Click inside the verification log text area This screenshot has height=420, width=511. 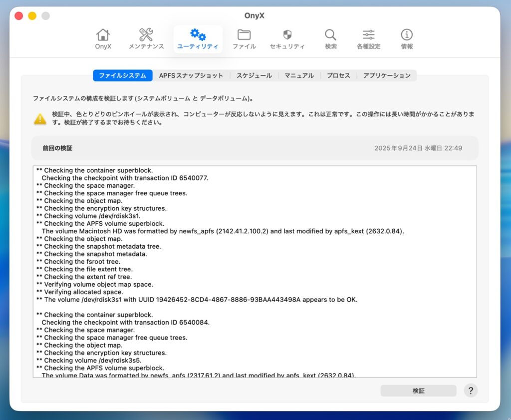tap(255, 271)
